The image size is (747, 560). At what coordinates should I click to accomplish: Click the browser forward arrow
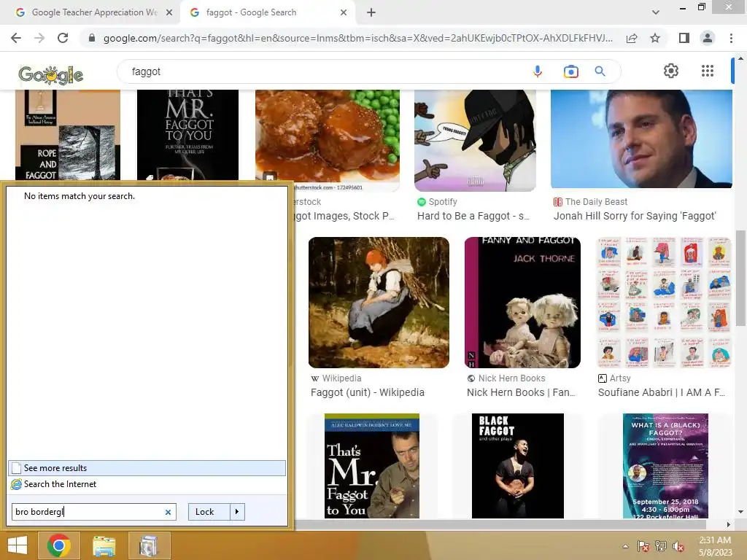click(x=39, y=38)
